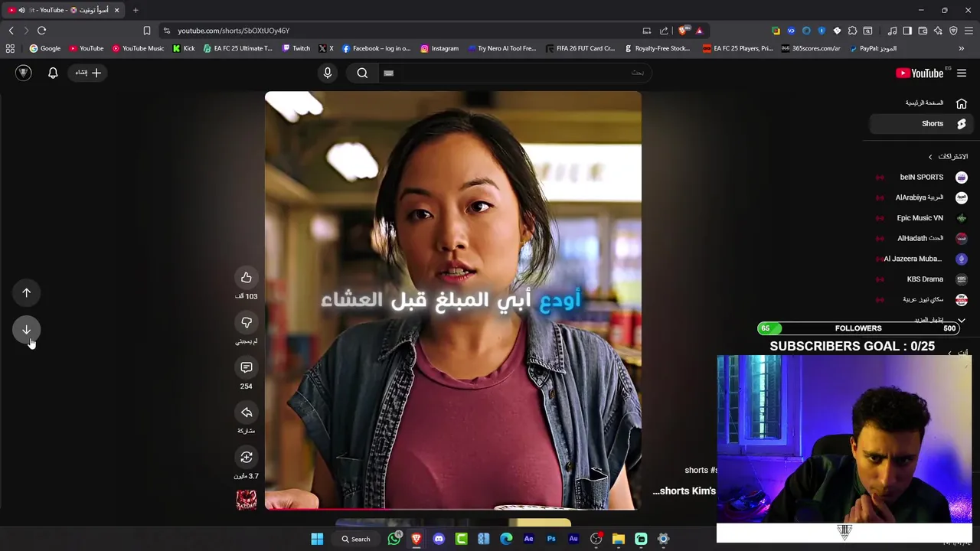The width and height of the screenshot is (980, 551).
Task: Open File Explorer from the taskbar
Action: coord(619,539)
